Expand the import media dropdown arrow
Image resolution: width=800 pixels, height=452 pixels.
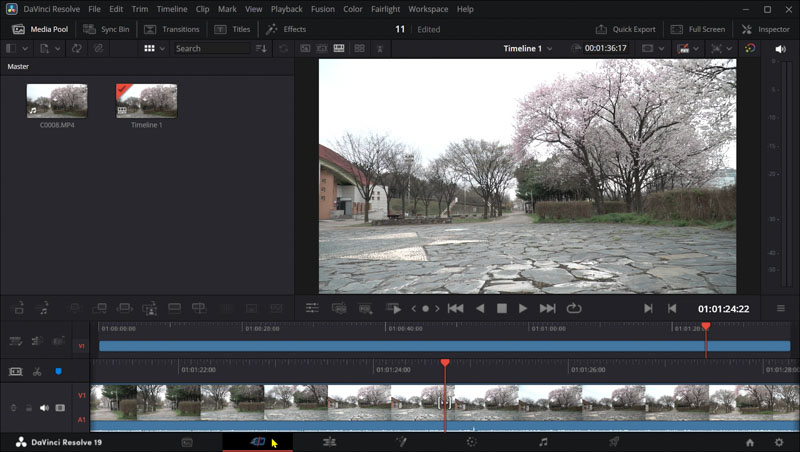pyautogui.click(x=58, y=48)
